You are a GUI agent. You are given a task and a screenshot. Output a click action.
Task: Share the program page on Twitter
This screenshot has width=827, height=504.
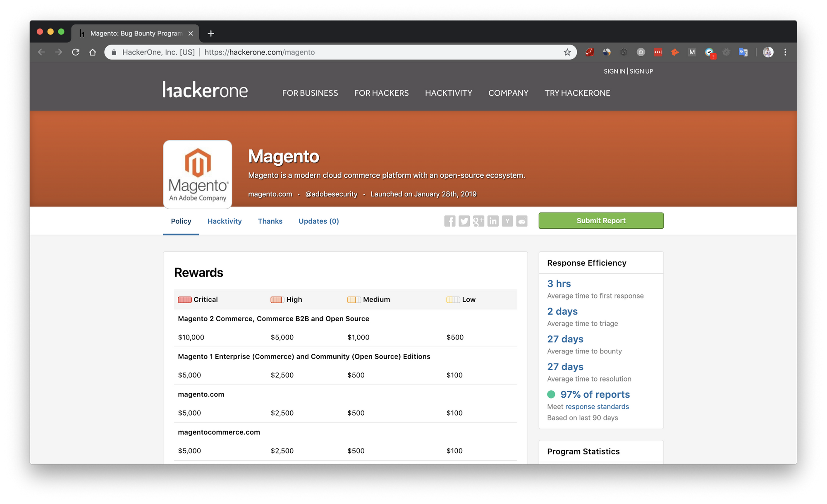point(464,221)
